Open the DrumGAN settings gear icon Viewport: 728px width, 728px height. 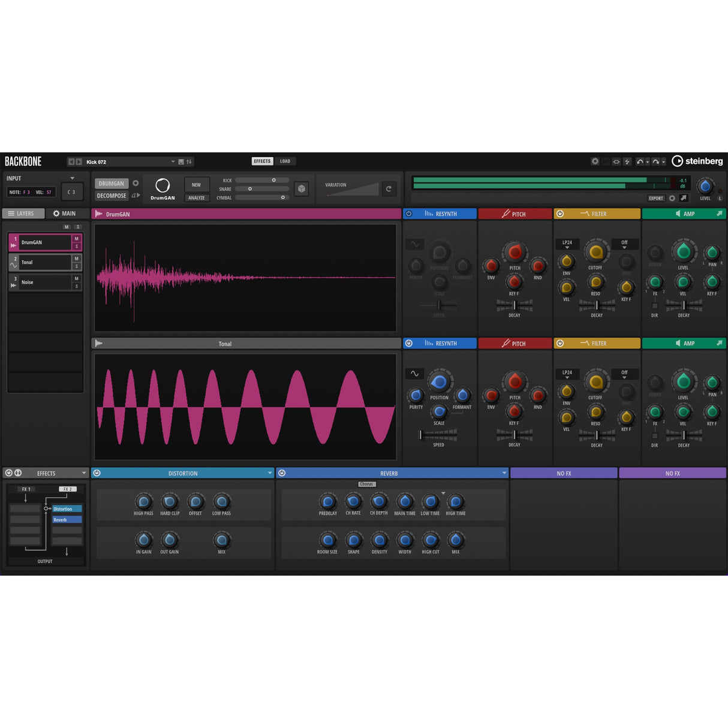pos(136,183)
